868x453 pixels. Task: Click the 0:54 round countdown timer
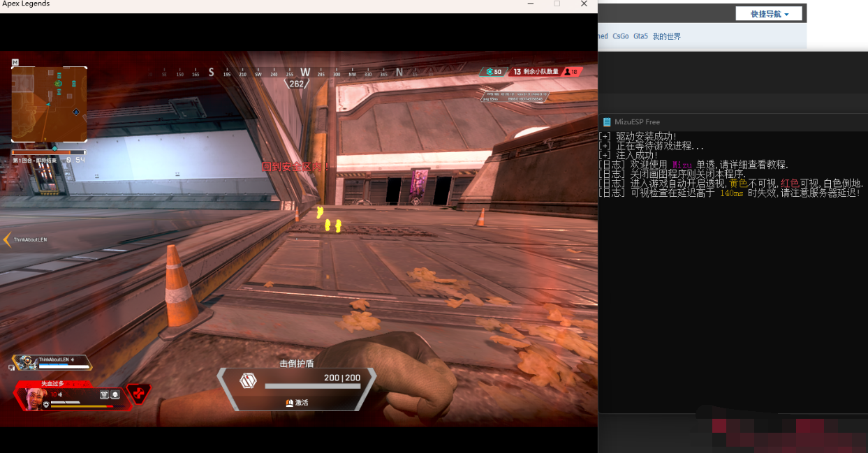(75, 161)
